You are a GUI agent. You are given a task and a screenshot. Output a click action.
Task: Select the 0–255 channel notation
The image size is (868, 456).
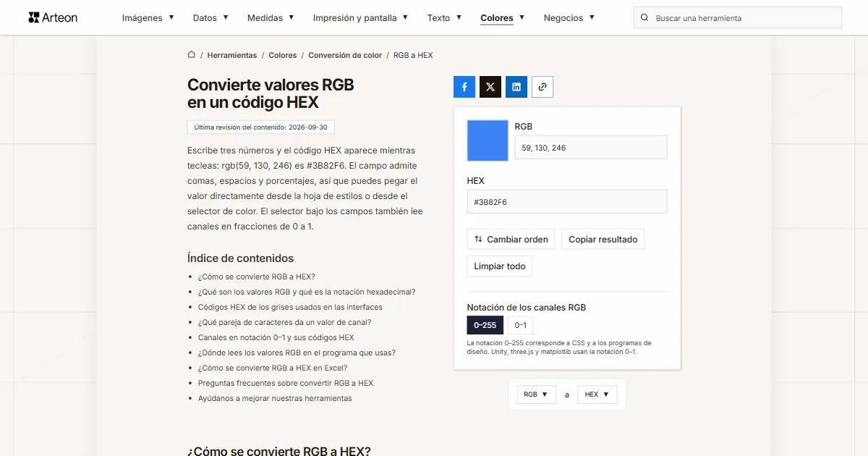click(485, 325)
